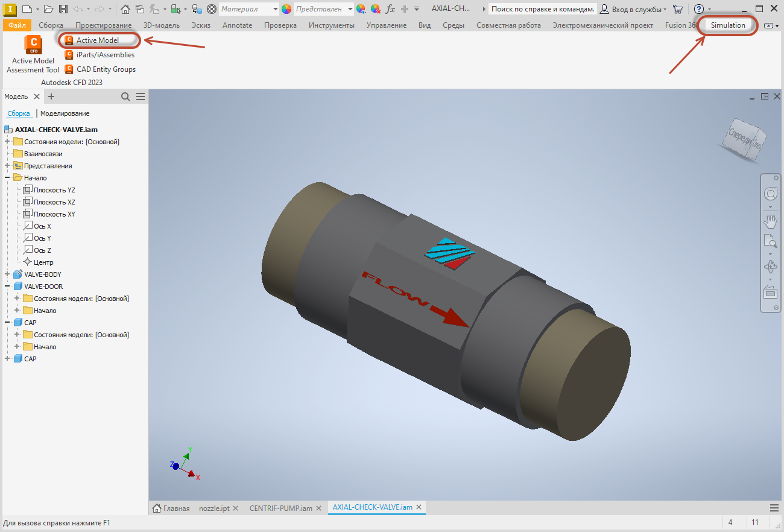Click the Save icon in quick access toolbar
The image size is (784, 532).
[x=63, y=8]
